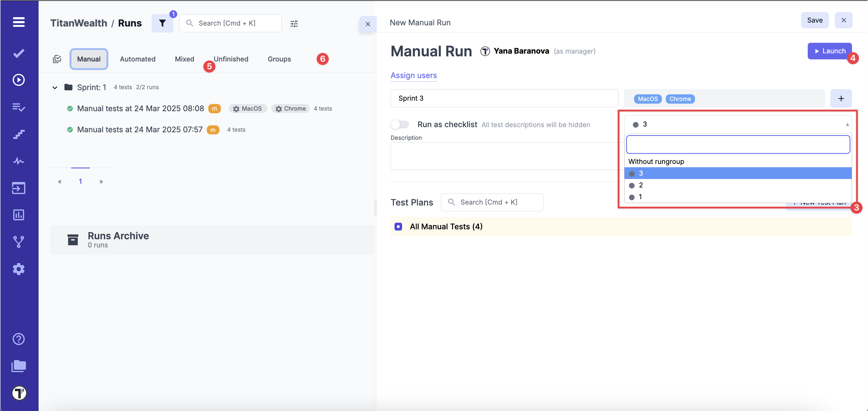Switch to the Automated tab
This screenshot has height=411, width=868.
[x=137, y=59]
